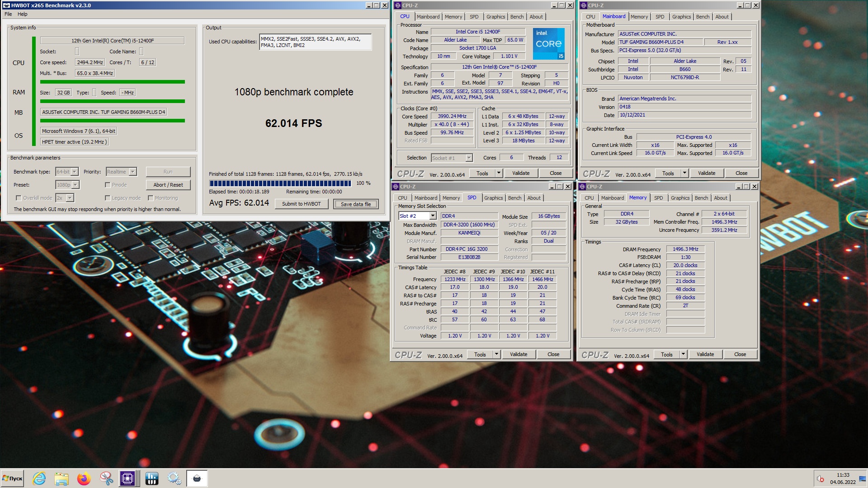Open the gears icon in the taskbar
This screenshot has width=868, height=488.
point(174,478)
